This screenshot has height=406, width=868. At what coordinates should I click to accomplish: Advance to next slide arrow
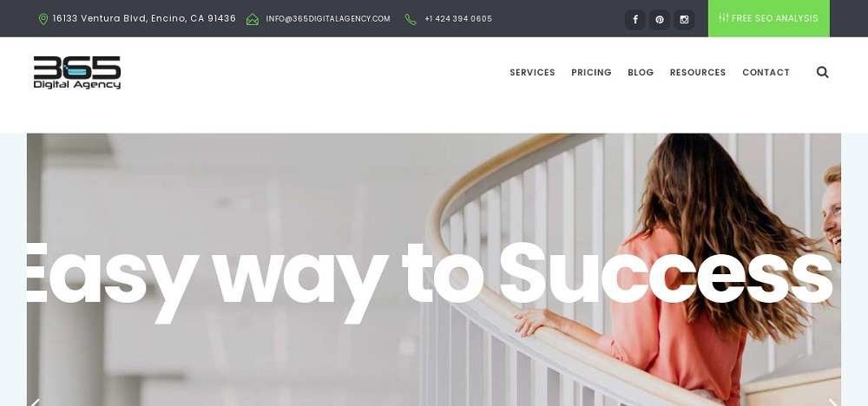[x=832, y=403]
